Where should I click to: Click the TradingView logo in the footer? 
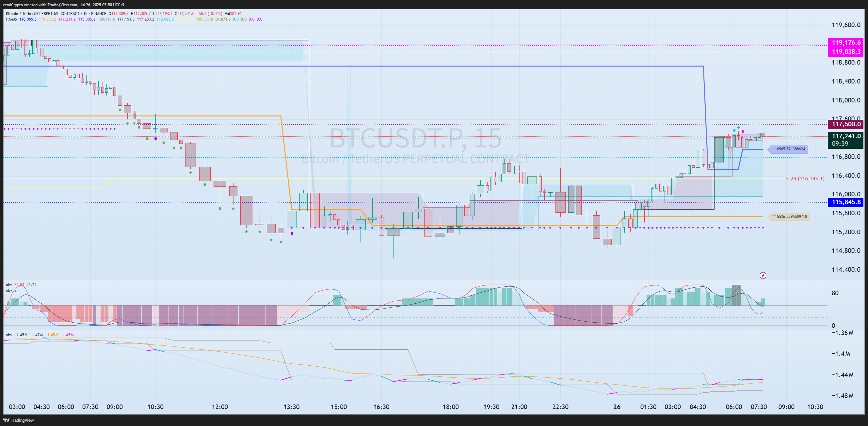point(19,420)
